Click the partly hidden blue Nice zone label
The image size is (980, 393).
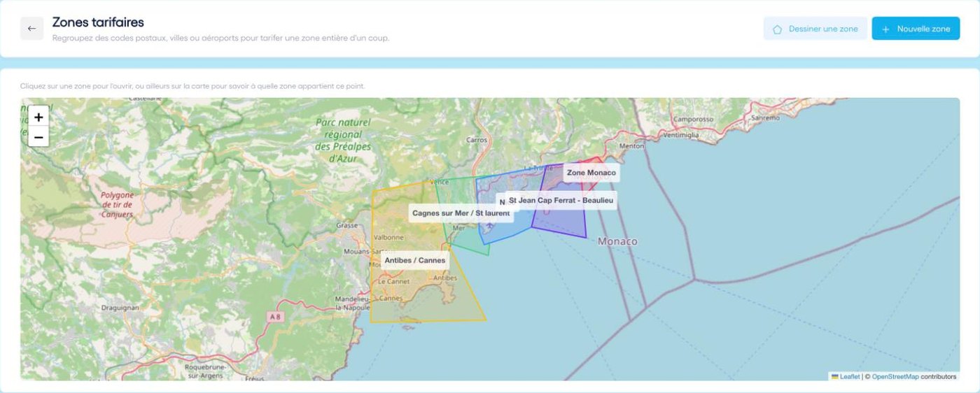[x=501, y=202]
